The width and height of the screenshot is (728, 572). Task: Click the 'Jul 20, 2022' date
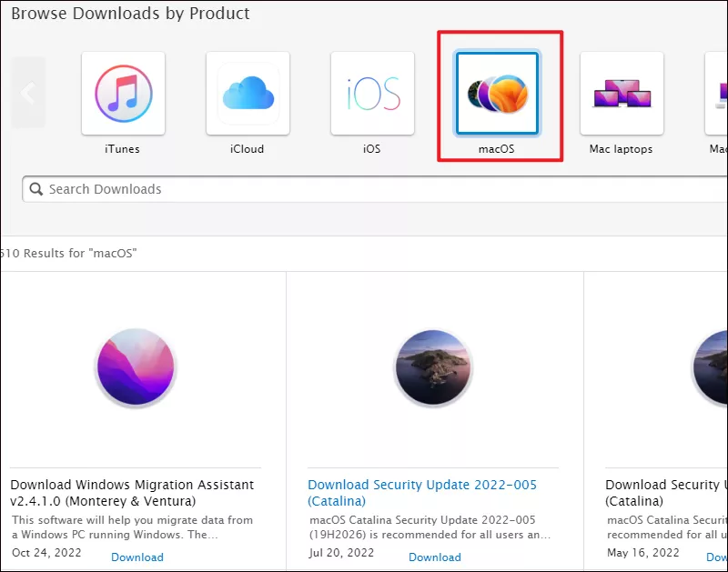[341, 553]
